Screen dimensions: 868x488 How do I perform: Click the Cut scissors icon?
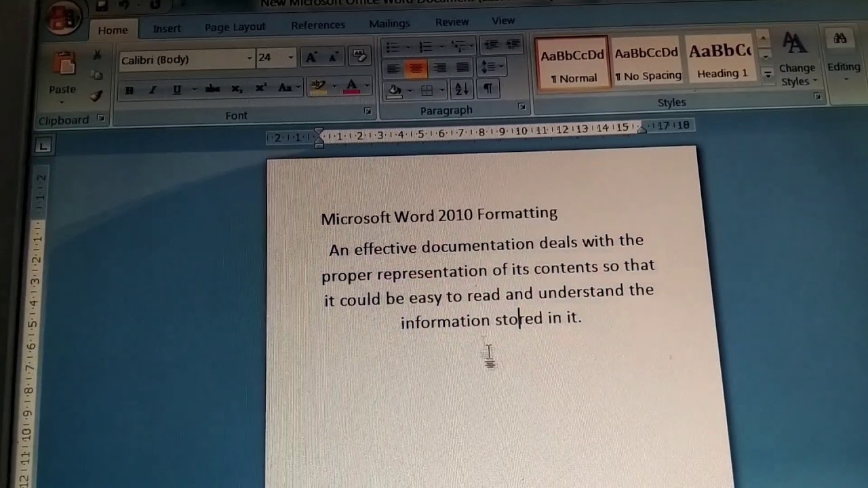(97, 54)
